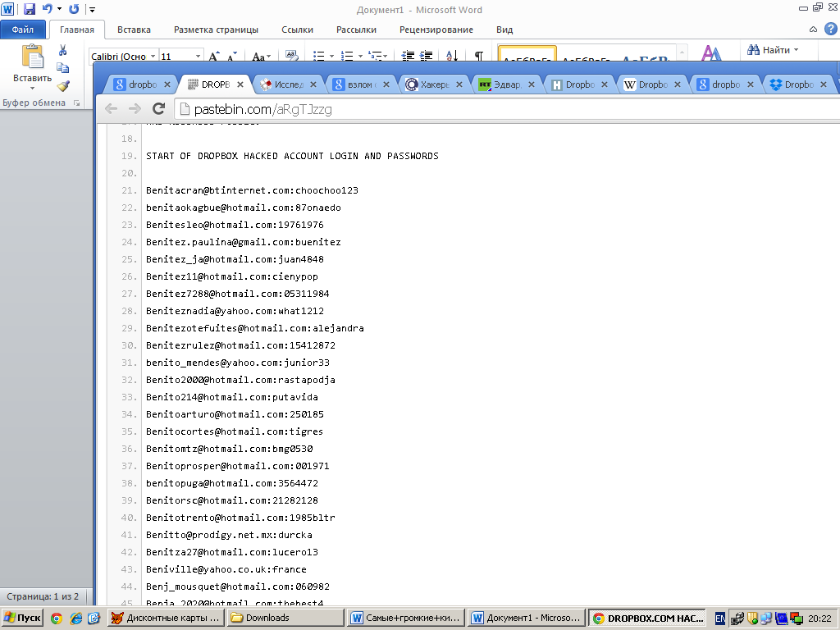This screenshot has height=630, width=840.
Task: Undo the last action in Word
Action: click(47, 9)
